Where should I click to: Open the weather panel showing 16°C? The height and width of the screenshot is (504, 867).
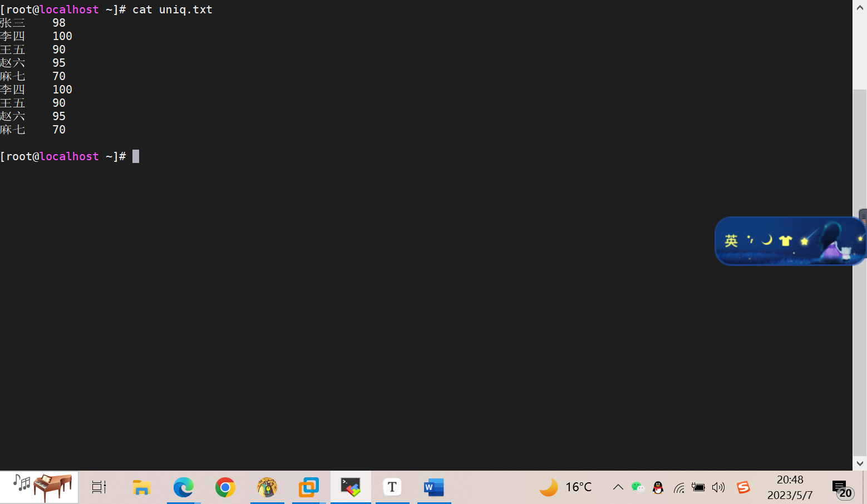coord(565,487)
